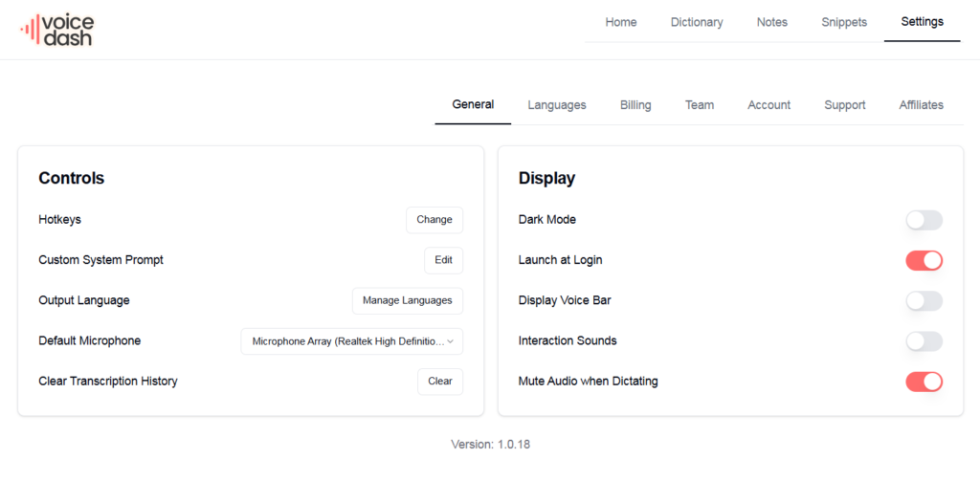Click the Version: 1.0.18 text
Viewport: 980px width, 503px height.
[491, 445]
